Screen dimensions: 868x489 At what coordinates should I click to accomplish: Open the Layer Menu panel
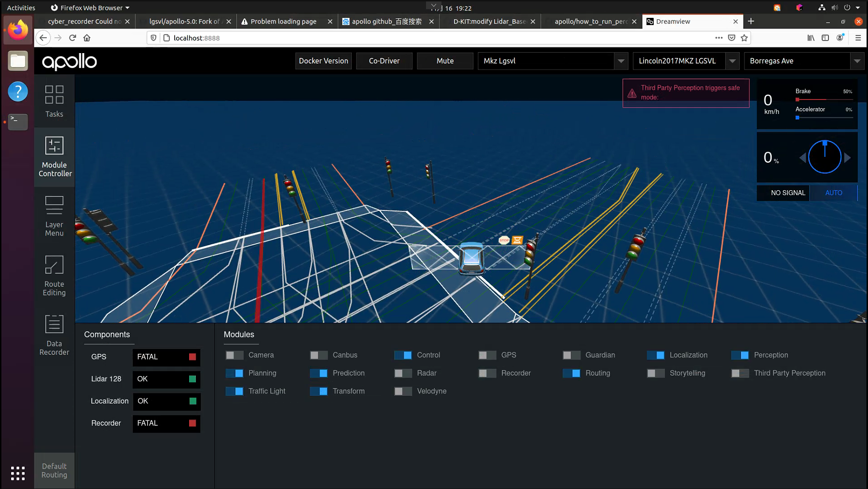(54, 215)
